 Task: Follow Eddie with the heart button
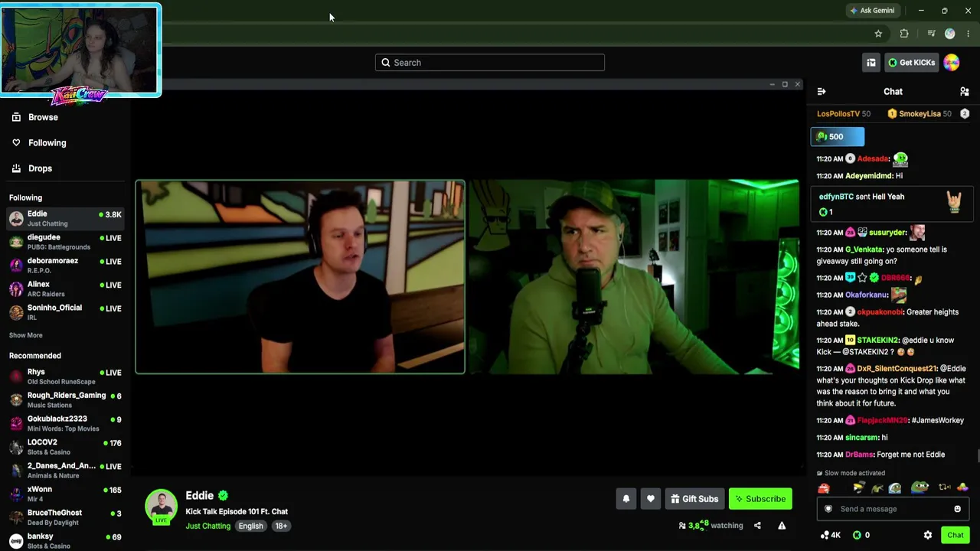pos(651,499)
